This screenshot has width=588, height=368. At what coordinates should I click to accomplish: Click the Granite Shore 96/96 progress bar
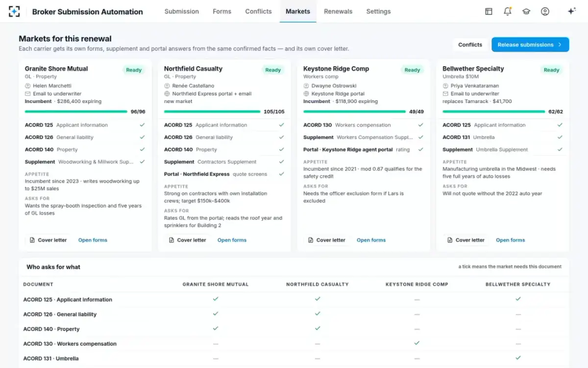point(76,111)
